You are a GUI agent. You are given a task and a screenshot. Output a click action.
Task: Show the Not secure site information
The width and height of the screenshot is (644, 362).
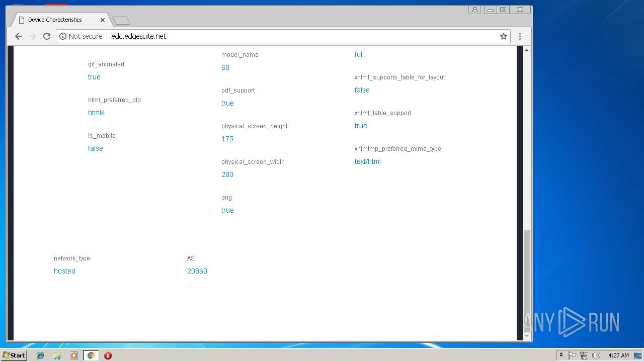[x=81, y=36]
